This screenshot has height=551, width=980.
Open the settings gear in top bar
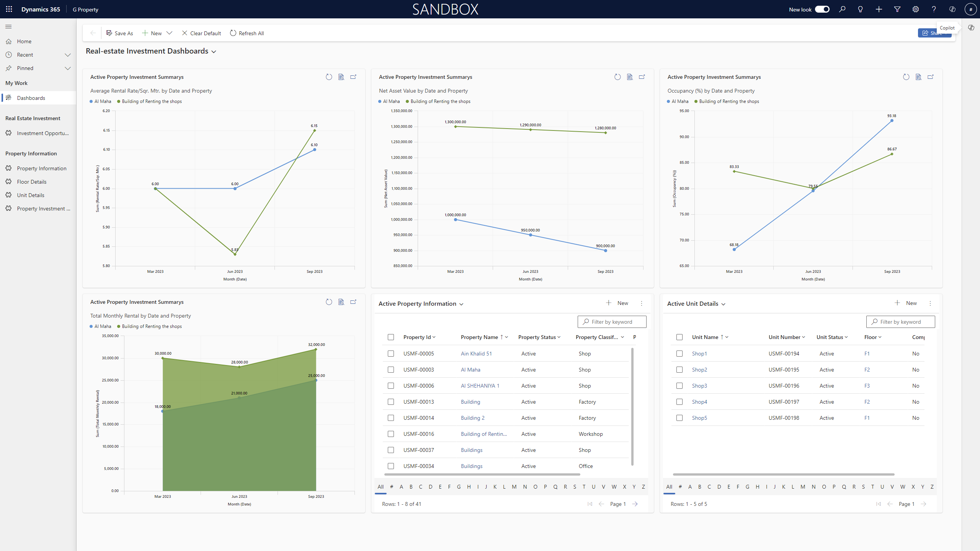(916, 9)
